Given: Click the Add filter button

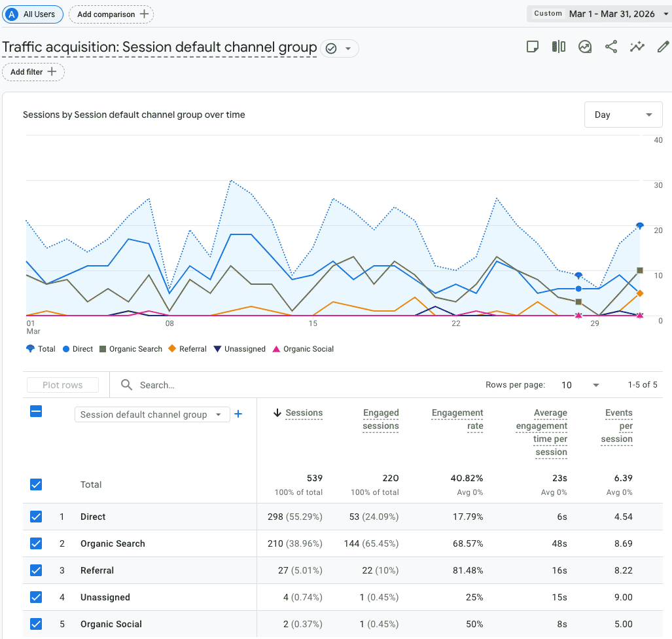Looking at the screenshot, I should [33, 72].
